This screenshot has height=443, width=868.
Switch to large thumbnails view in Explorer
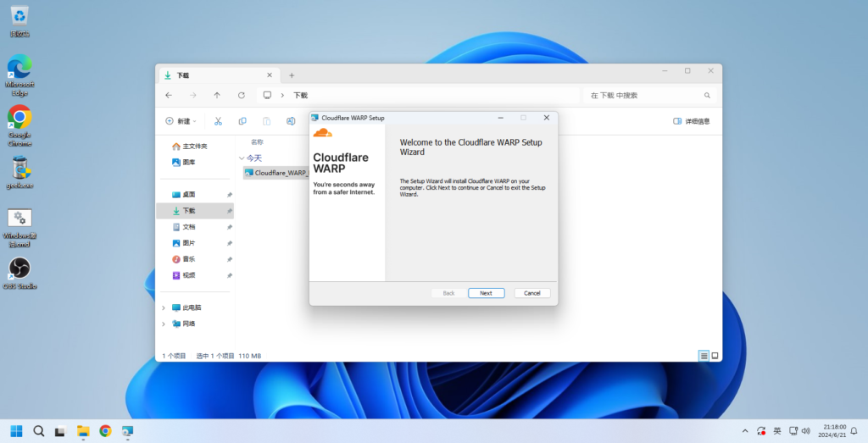[x=715, y=356]
